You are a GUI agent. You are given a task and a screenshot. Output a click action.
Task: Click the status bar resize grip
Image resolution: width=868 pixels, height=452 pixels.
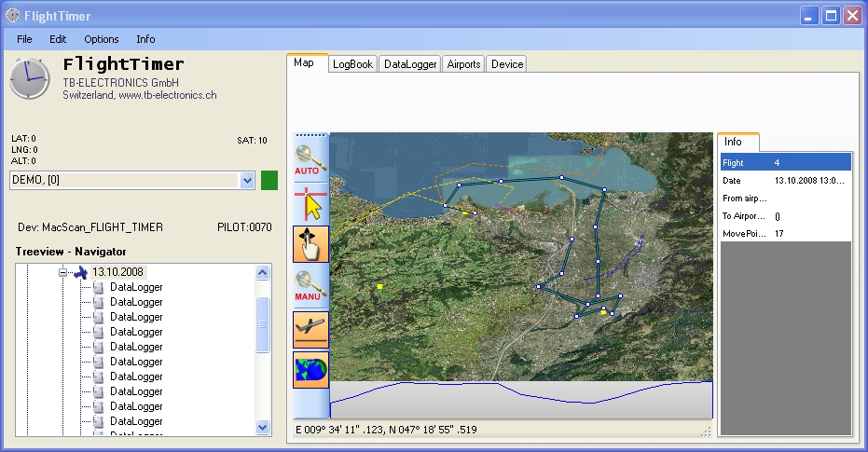[x=707, y=432]
